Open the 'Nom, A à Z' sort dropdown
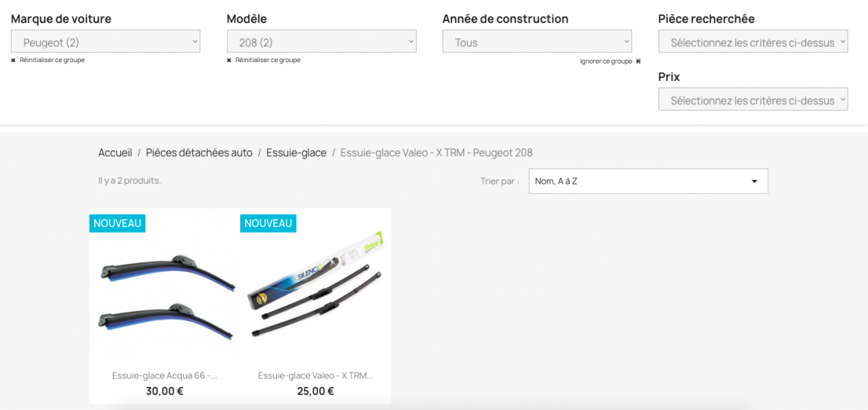Screen dimensions: 868x410 [648, 181]
